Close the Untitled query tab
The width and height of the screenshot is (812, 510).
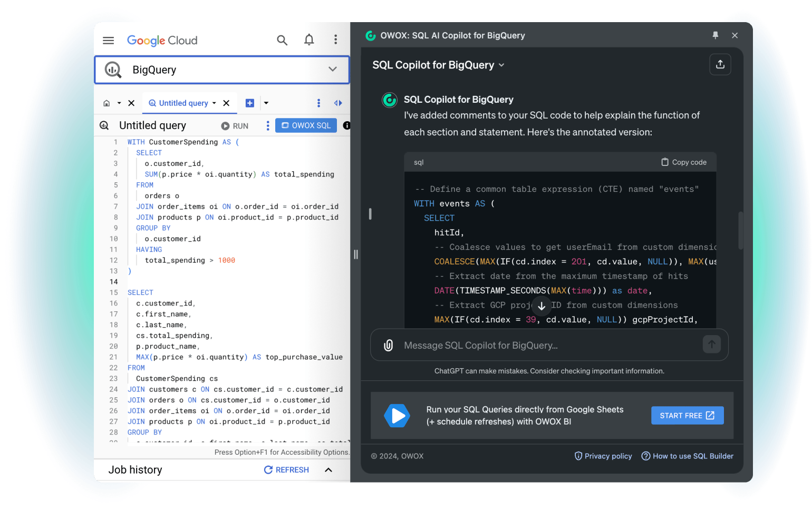[x=226, y=103]
